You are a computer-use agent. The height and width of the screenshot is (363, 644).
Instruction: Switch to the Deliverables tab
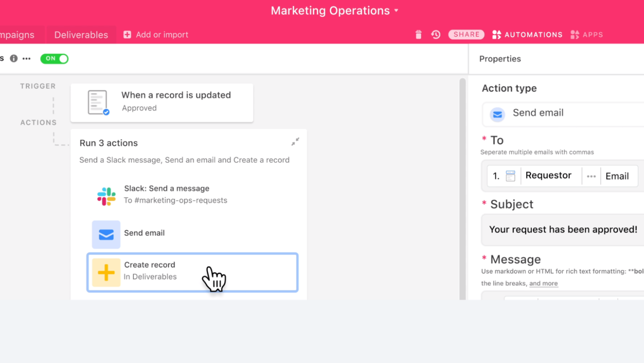[81, 35]
